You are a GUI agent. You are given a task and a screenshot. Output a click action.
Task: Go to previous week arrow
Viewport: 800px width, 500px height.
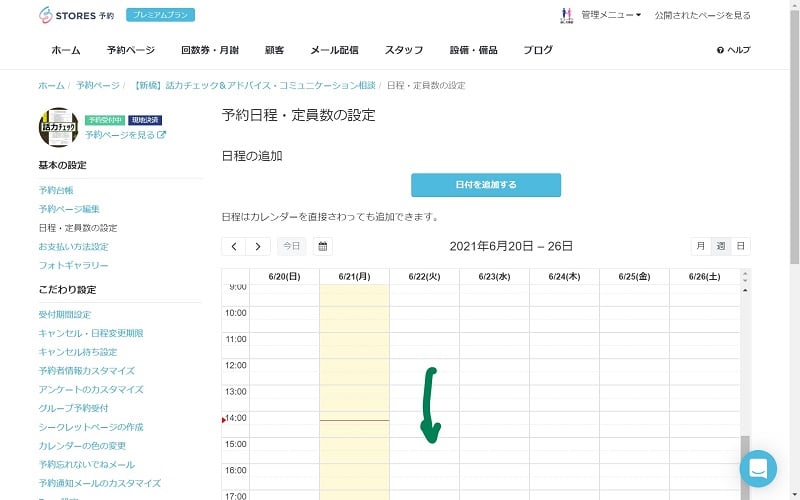click(234, 246)
